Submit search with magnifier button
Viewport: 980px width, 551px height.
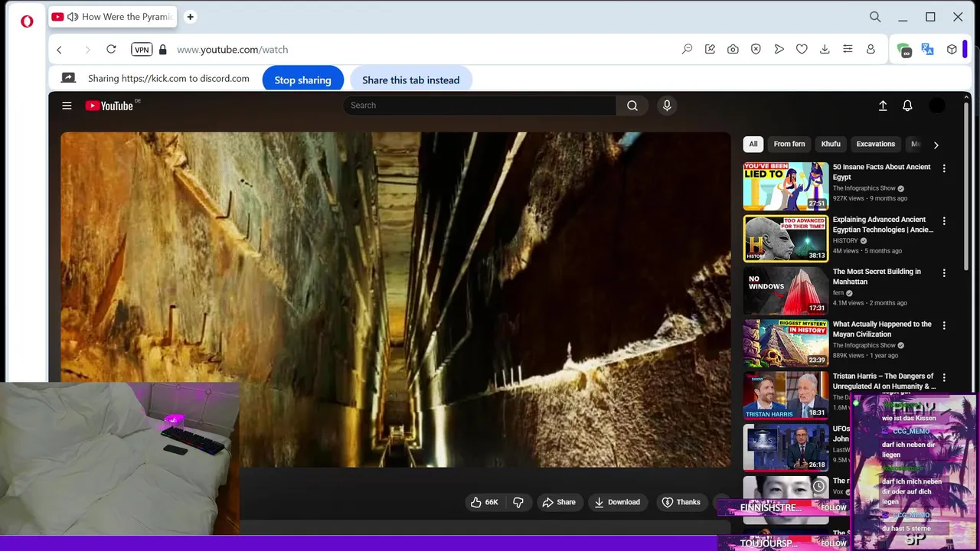[632, 106]
